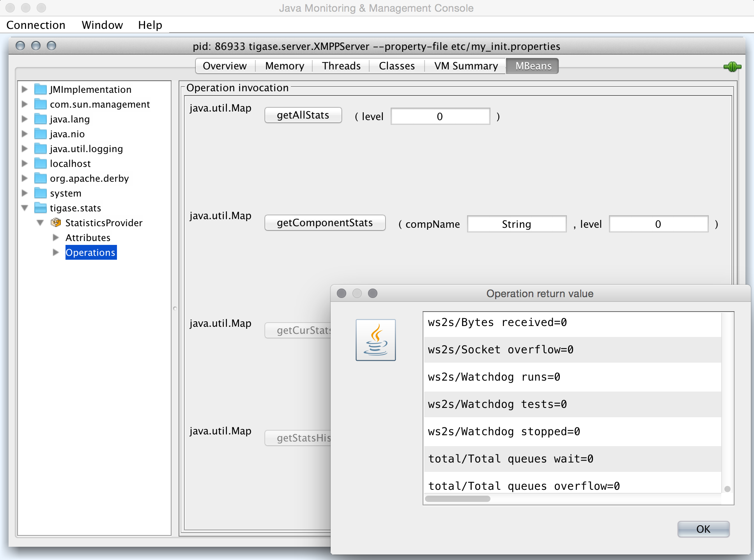The image size is (754, 560).
Task: Click the java.nio folder icon
Action: 41,134
